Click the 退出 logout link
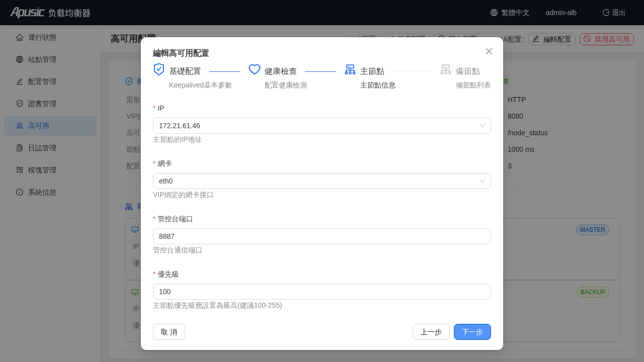 point(614,13)
